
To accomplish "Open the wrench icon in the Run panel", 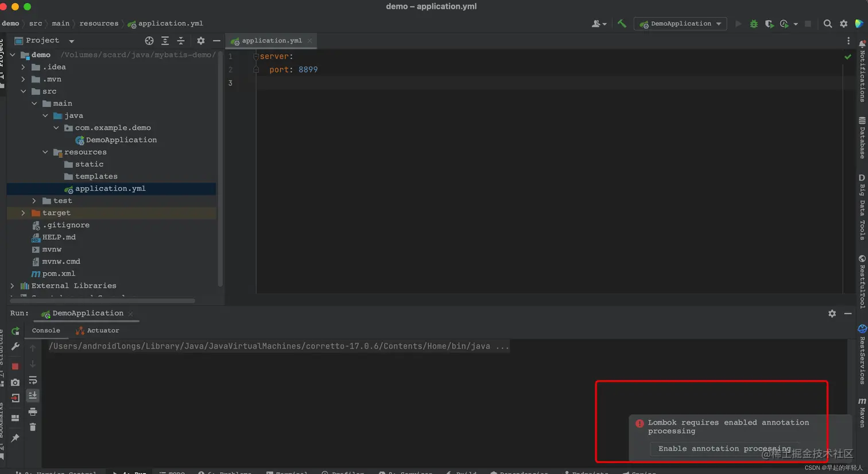I will point(15,346).
